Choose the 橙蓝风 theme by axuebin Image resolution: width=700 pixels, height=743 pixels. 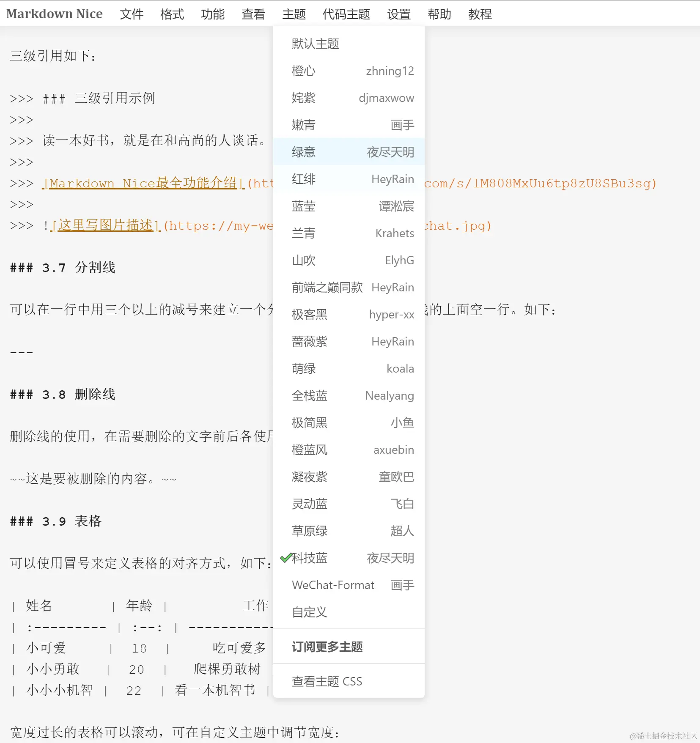tap(349, 450)
